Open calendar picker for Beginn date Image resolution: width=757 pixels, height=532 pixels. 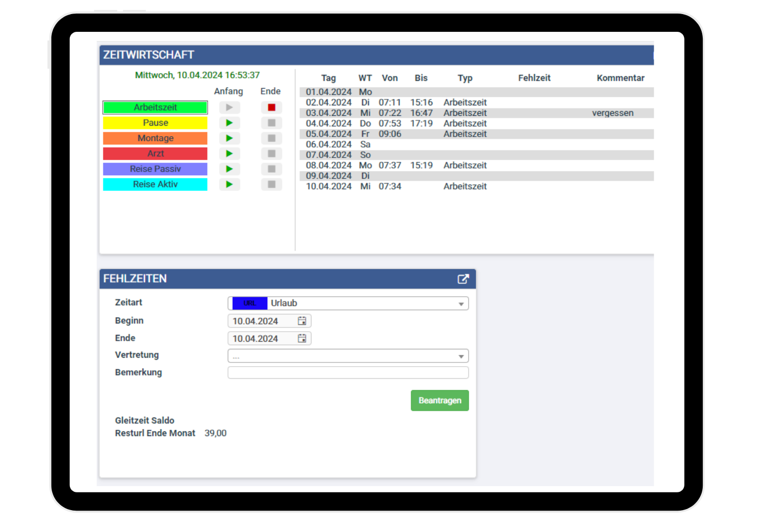[x=302, y=321]
